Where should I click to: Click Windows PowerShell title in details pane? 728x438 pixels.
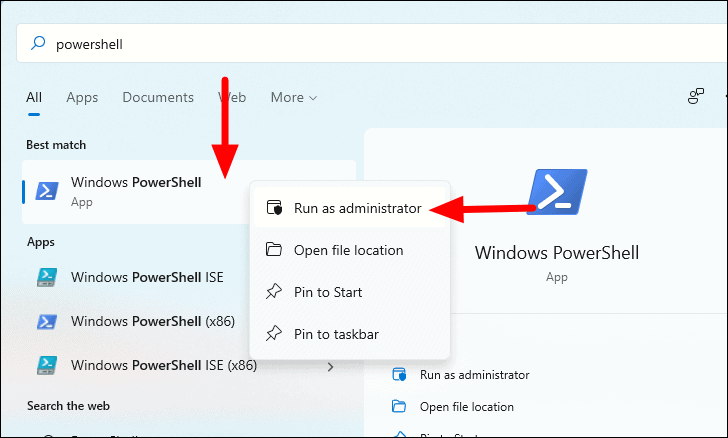pyautogui.click(x=557, y=253)
